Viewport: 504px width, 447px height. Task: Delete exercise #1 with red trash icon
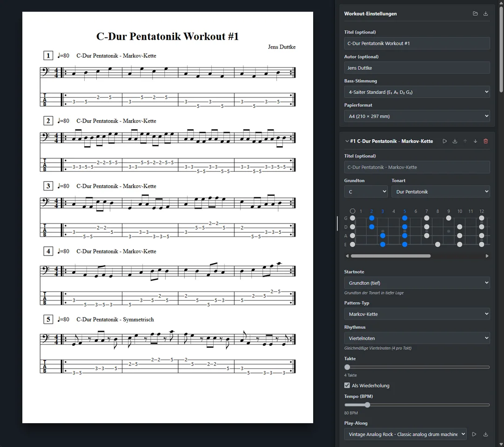click(485, 141)
